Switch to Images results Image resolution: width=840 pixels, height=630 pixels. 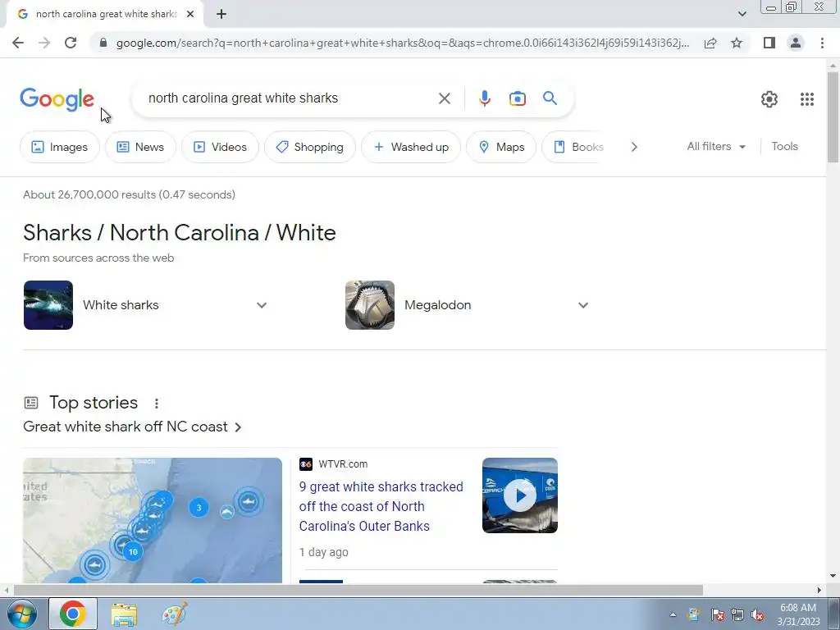pos(59,147)
